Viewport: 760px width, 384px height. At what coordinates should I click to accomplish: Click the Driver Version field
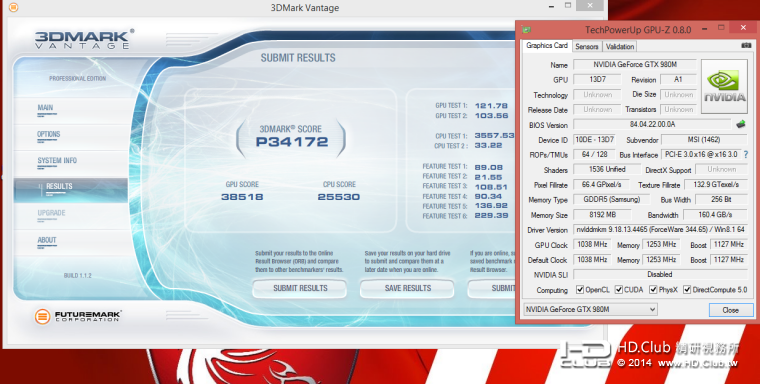(661, 229)
